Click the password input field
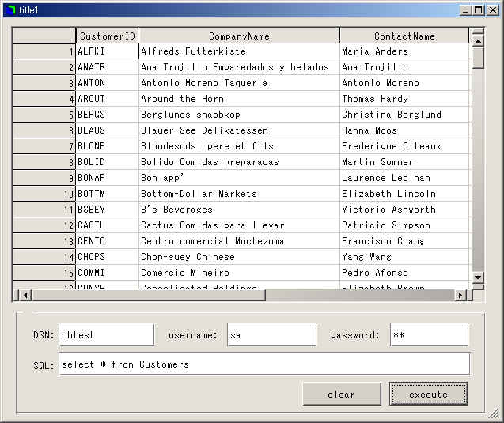The image size is (504, 423). tap(429, 334)
